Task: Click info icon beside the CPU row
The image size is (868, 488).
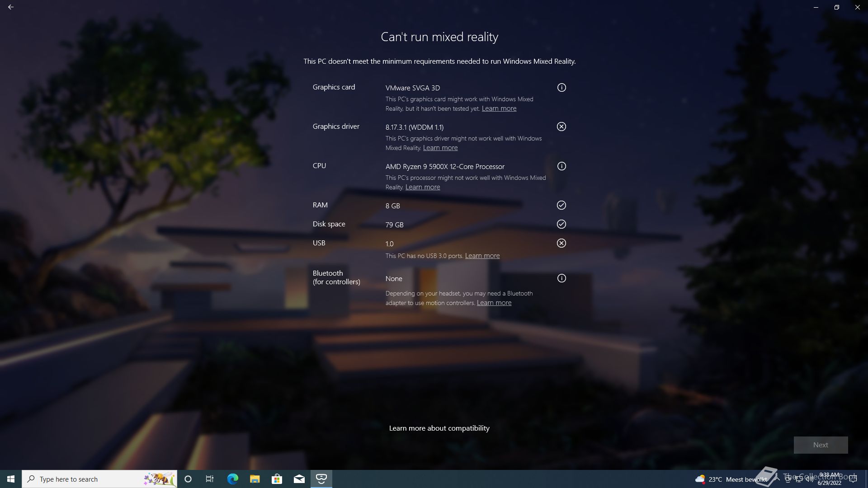Action: click(x=561, y=166)
